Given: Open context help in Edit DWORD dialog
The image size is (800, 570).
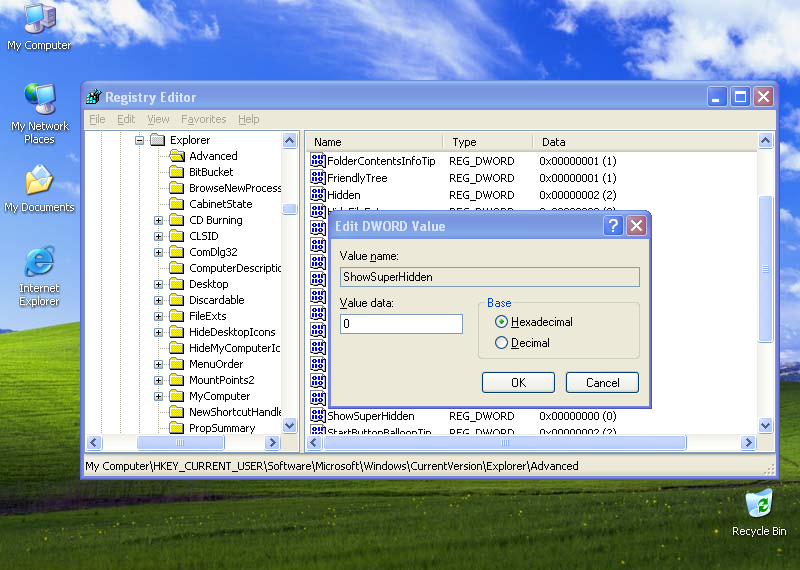Looking at the screenshot, I should (x=613, y=226).
